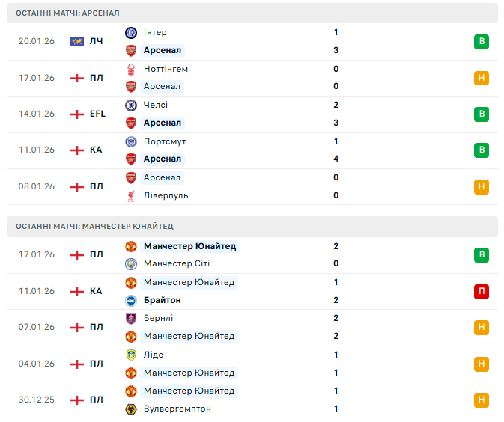Click the Brighton club crest icon

[x=130, y=300]
